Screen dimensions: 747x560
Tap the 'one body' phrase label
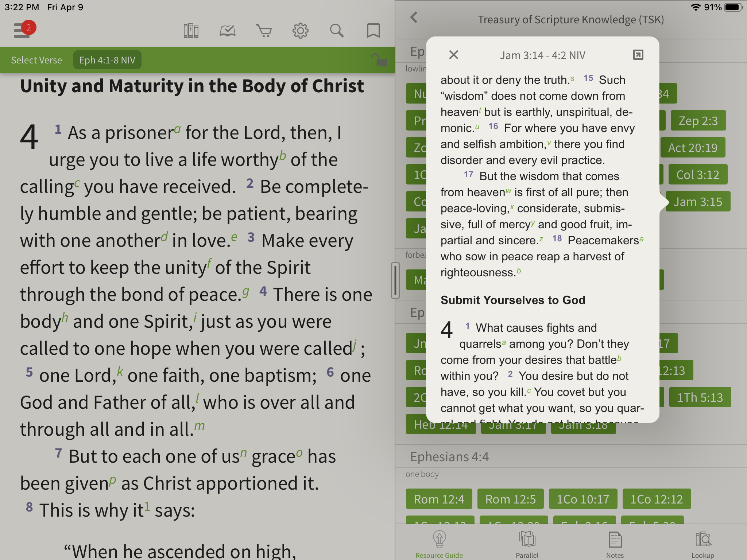[422, 474]
